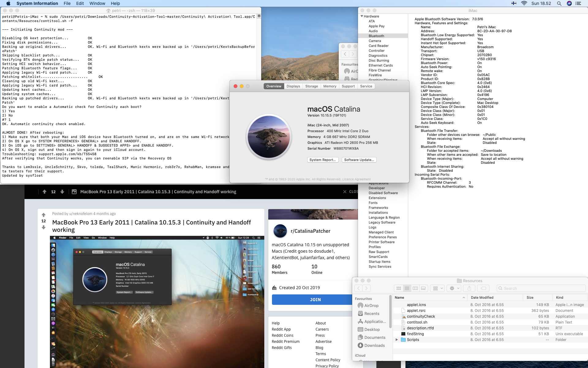Open AirDrop in Resources Finder sidebar

pos(371,305)
